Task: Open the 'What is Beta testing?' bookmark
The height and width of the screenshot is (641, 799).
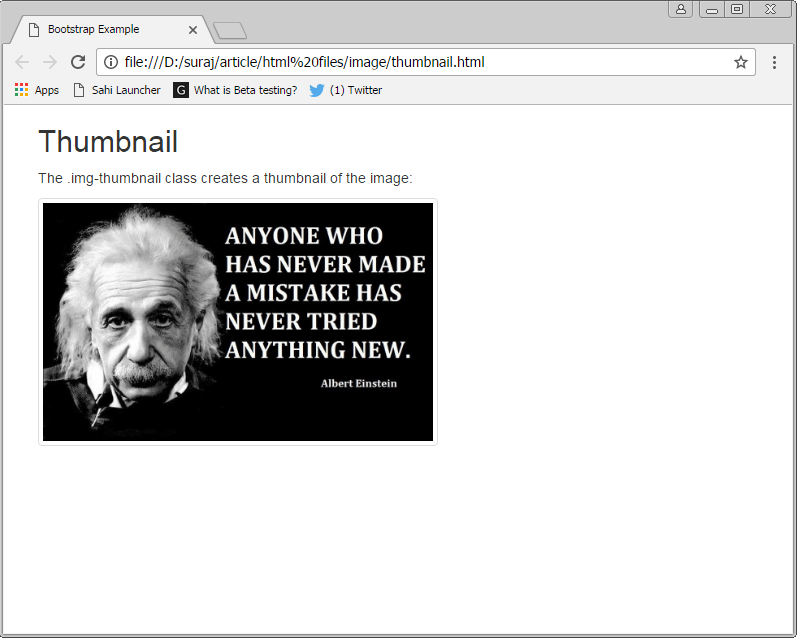Action: (235, 90)
